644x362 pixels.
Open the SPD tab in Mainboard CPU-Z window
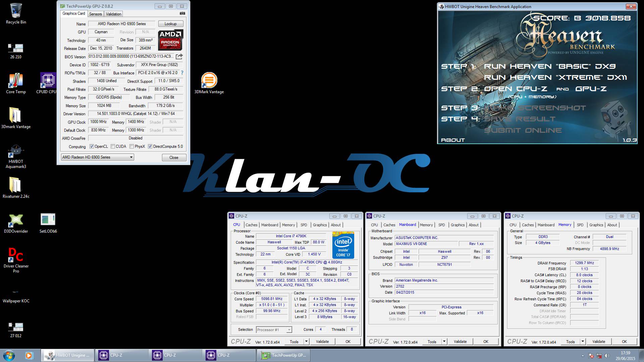tap(442, 225)
